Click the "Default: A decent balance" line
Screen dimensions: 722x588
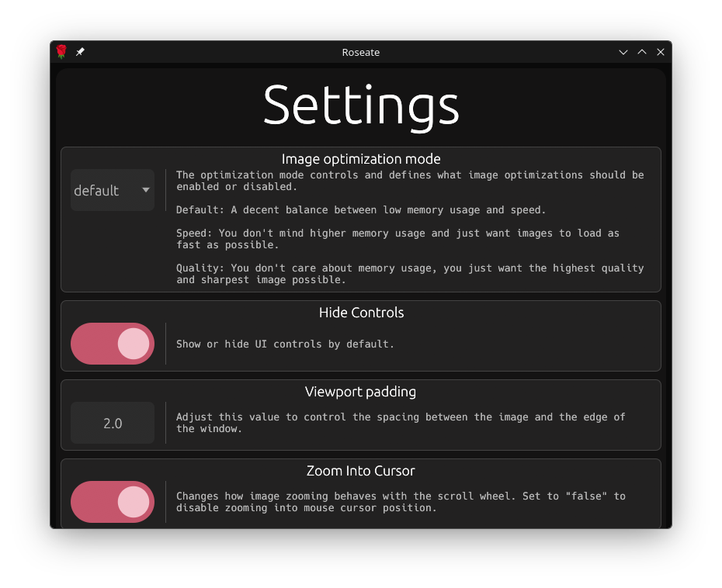pyautogui.click(x=360, y=210)
